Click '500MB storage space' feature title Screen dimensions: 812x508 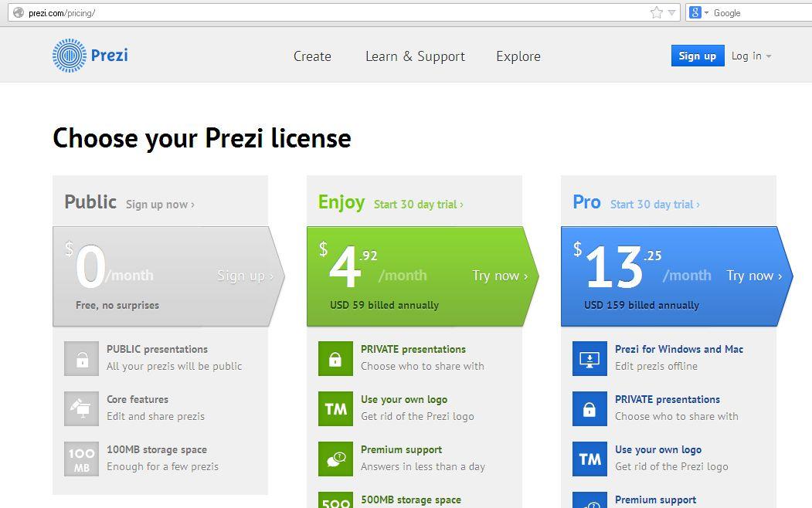click(411, 500)
